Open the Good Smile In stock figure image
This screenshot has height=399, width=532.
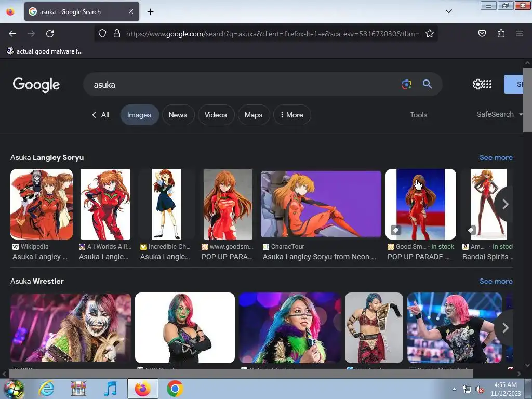coord(421,204)
